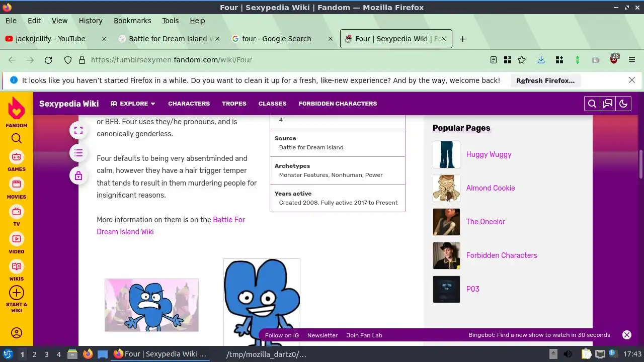Toggle reader view icon in address bar
This screenshot has width=644, height=362.
point(494,60)
